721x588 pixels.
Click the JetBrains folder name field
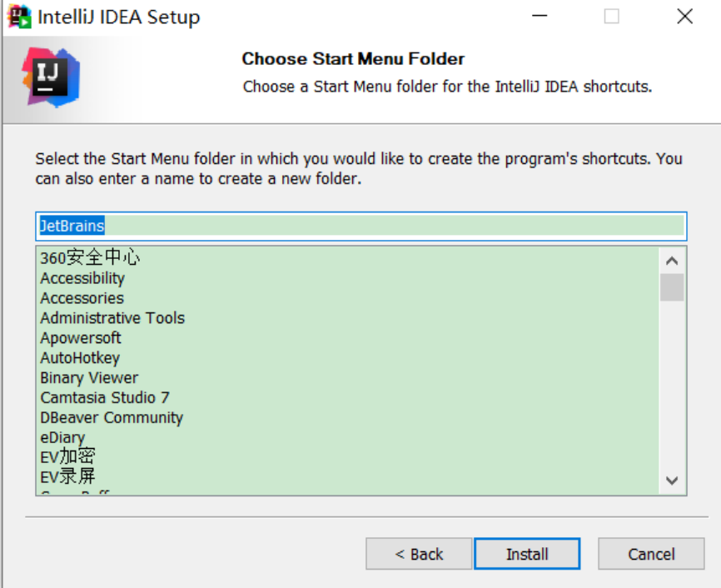coord(361,226)
